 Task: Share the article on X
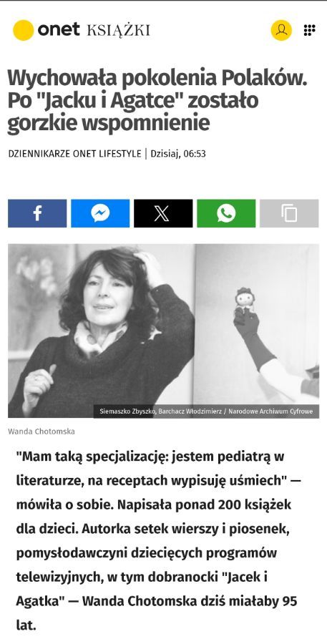163,213
